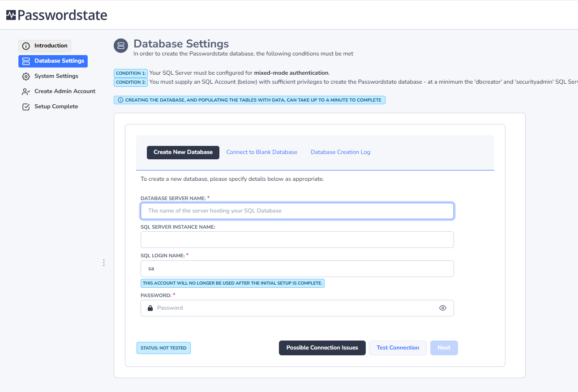Click the SQL SERVER INSTANCE NAME label

pyautogui.click(x=178, y=227)
